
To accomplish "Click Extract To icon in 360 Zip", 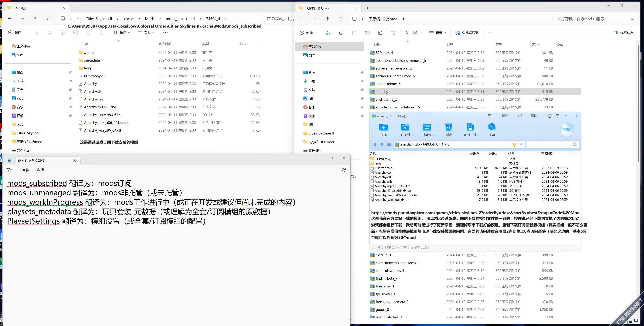I will 405,127.
